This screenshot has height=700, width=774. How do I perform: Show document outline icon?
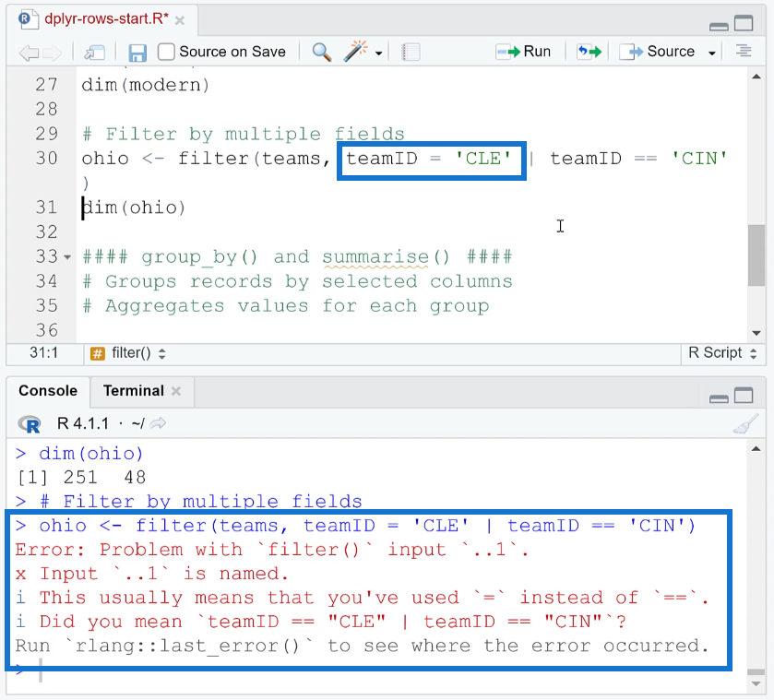tap(744, 51)
